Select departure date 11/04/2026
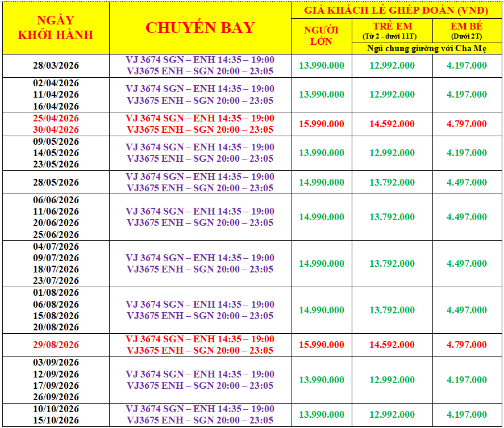Viewport: 504px width, 428px height. coord(56,95)
